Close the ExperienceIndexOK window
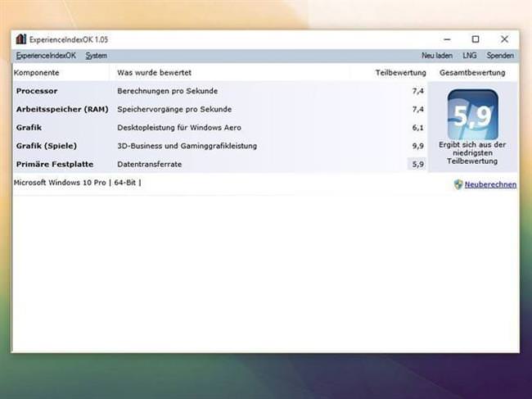Viewport: 532px width, 399px height. coord(504,39)
